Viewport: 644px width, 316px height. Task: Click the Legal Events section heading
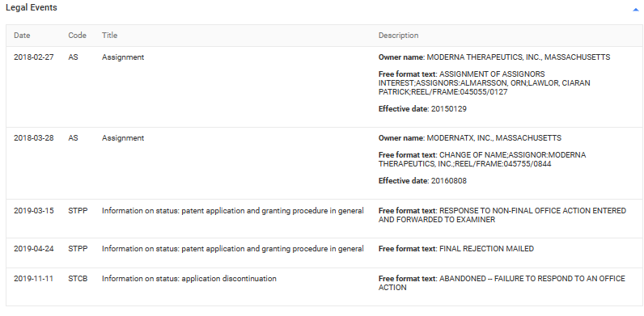tap(32, 8)
